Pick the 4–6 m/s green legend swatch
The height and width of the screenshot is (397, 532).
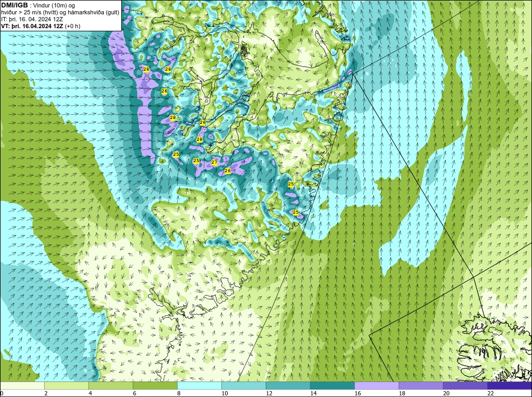point(111,385)
